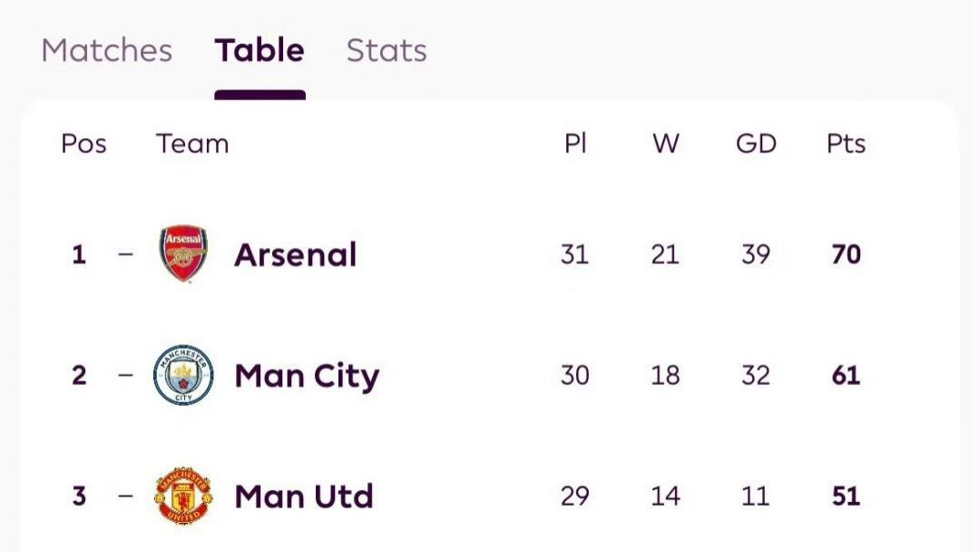The height and width of the screenshot is (552, 980).
Task: Tap Man Utd's position movement dash indicator
Action: (125, 497)
